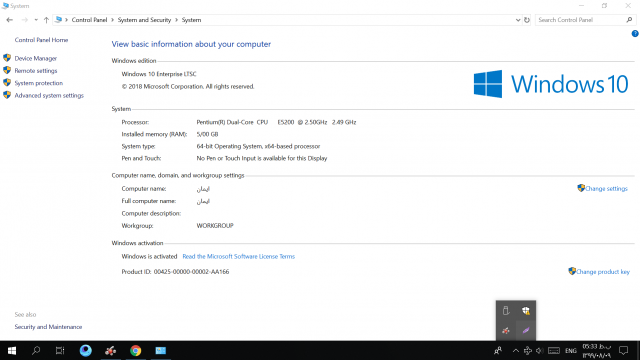The width and height of the screenshot is (640, 360).
Task: Click the Control Panel breadcrumb
Action: [x=89, y=20]
